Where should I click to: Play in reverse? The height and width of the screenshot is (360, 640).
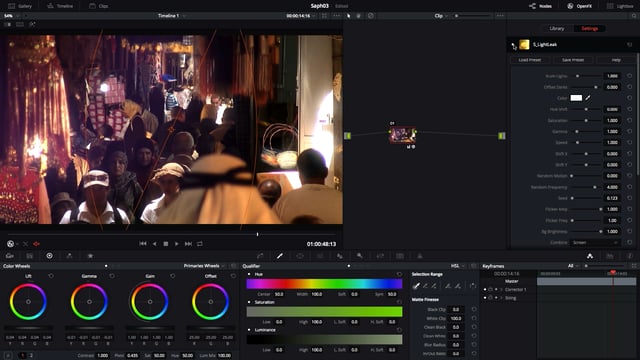154,244
